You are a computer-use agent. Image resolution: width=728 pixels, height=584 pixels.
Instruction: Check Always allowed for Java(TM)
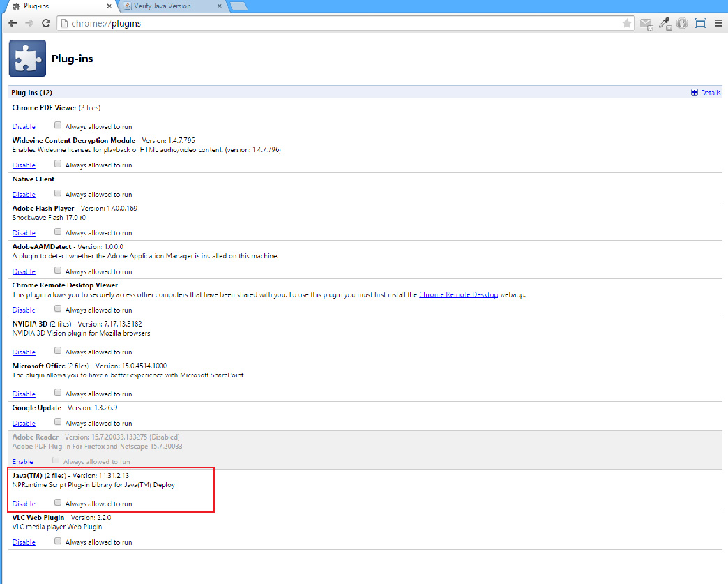(x=58, y=502)
